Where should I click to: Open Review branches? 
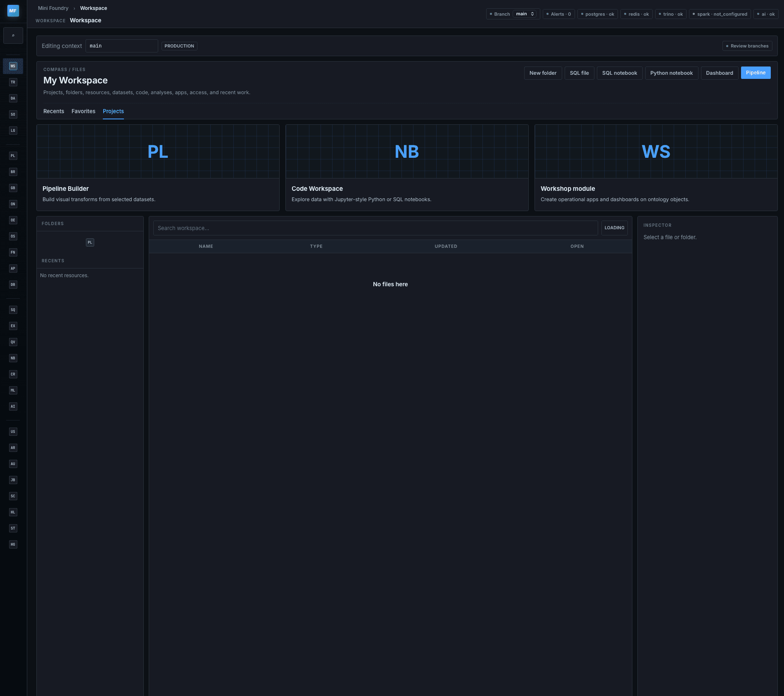[x=747, y=46]
